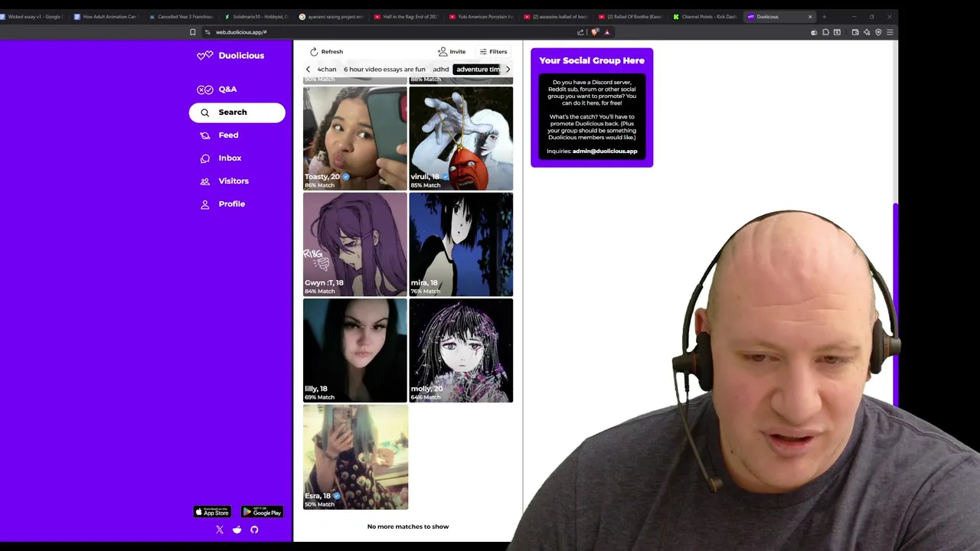This screenshot has width=980, height=551.
Task: Open the search Filters
Action: coord(493,51)
